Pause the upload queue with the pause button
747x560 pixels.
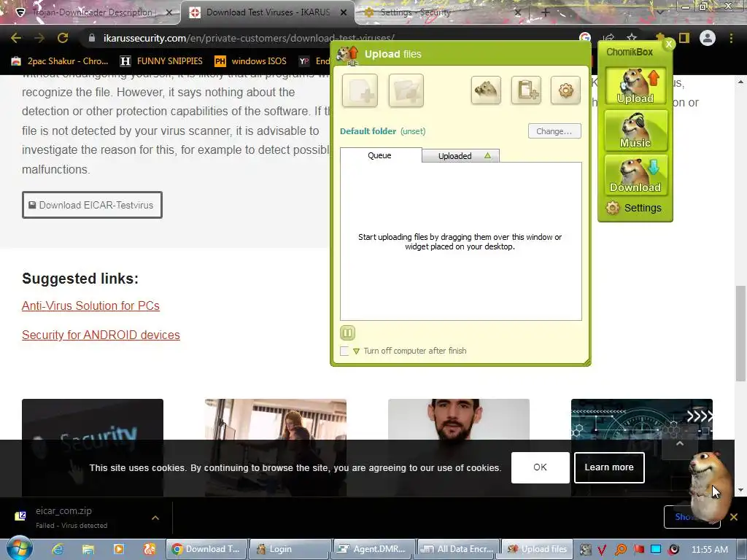pos(347,332)
